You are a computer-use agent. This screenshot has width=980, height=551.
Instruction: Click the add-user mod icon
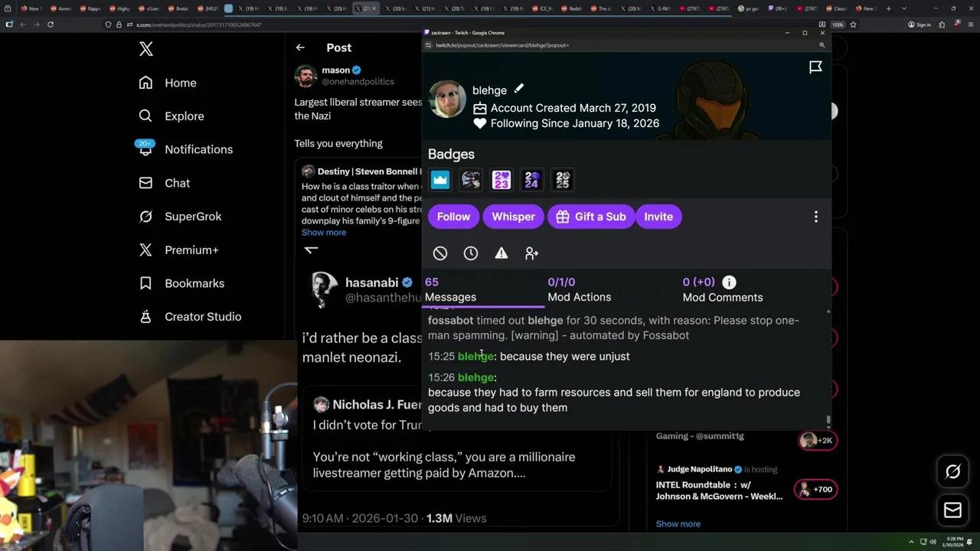click(532, 253)
